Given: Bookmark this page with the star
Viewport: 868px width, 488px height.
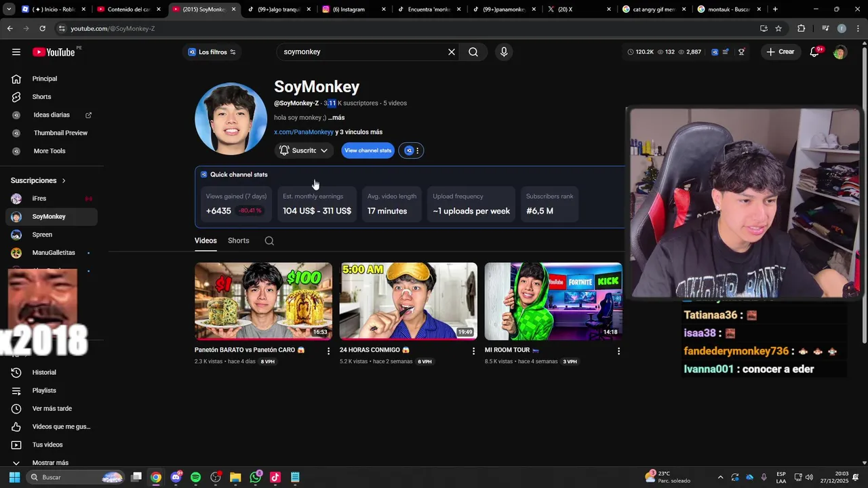Looking at the screenshot, I should (x=778, y=28).
